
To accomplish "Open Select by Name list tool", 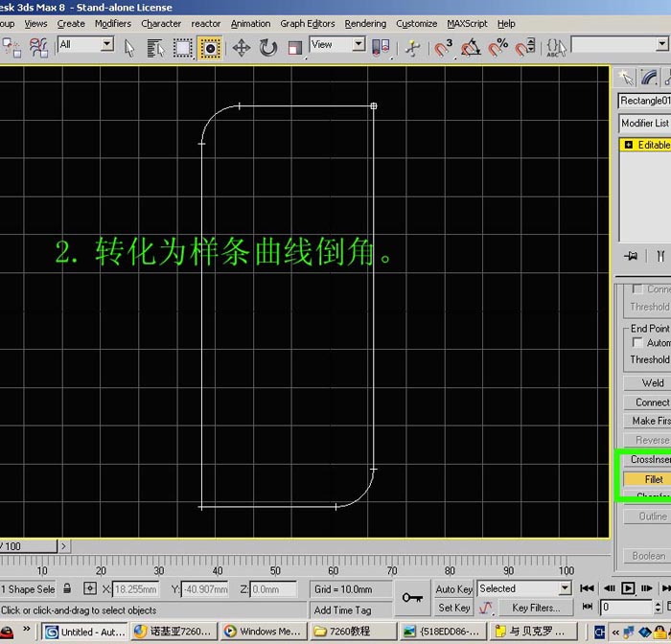I will [155, 48].
